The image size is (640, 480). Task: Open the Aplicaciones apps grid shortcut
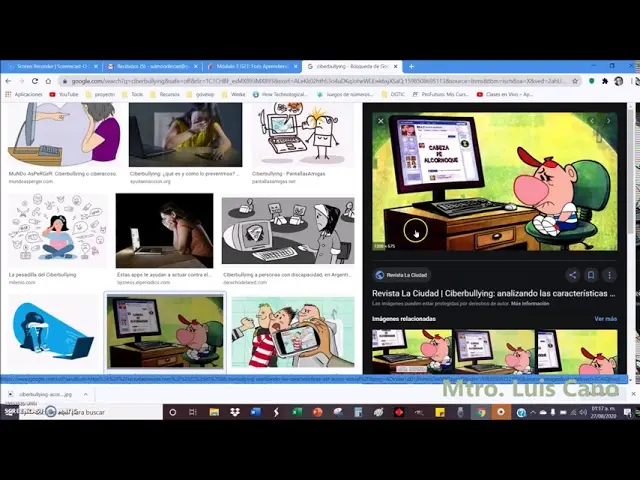click(x=24, y=94)
